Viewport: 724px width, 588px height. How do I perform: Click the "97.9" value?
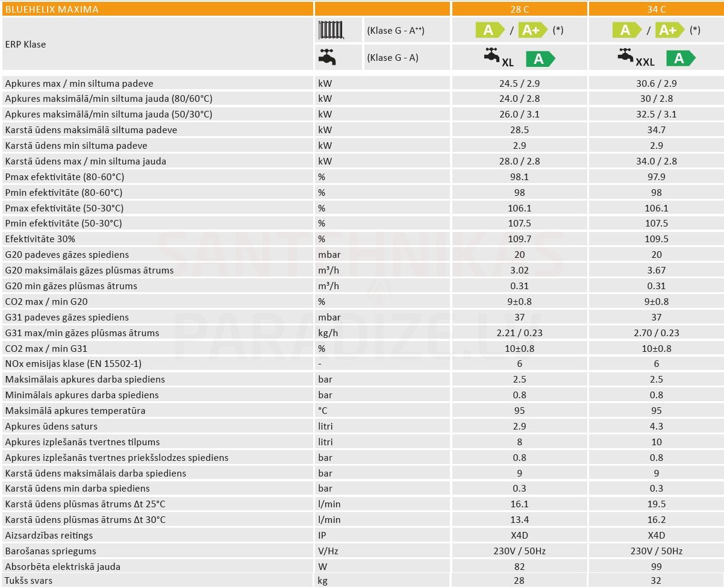tap(657, 177)
